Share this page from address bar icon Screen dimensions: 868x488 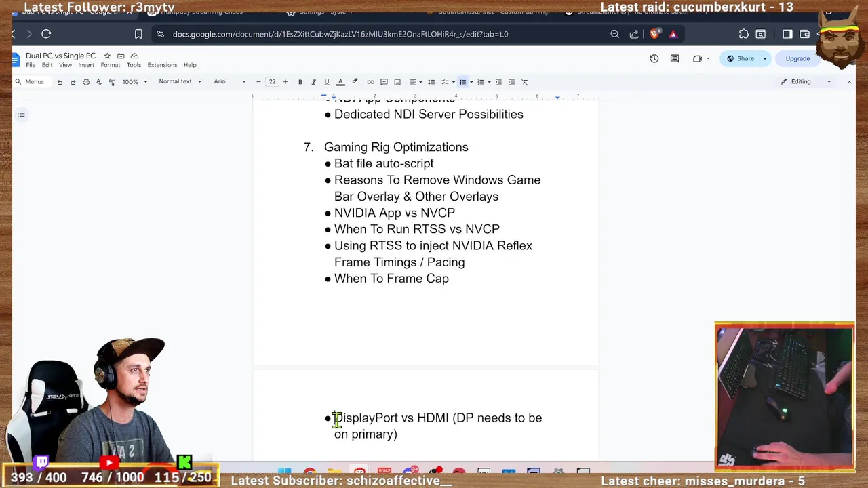pyautogui.click(x=634, y=34)
